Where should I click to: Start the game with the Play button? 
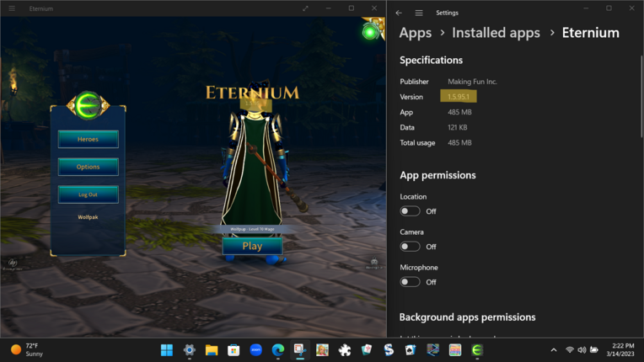[x=252, y=246]
